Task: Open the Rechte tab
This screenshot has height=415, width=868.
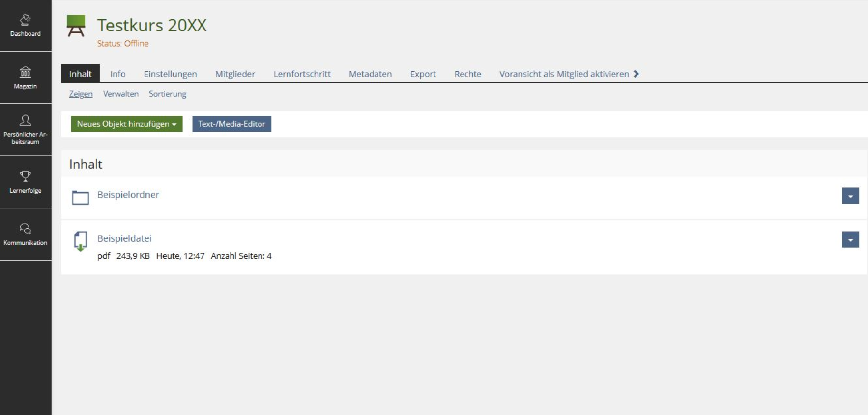Action: [467, 74]
